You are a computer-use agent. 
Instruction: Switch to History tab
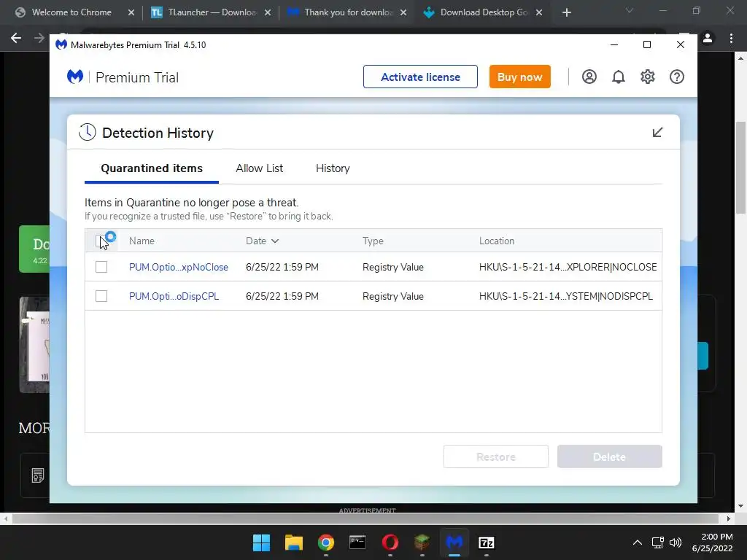pos(333,168)
